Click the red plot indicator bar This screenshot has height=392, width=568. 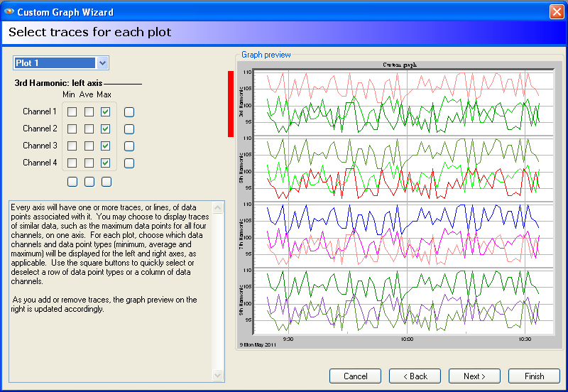pyautogui.click(x=231, y=104)
